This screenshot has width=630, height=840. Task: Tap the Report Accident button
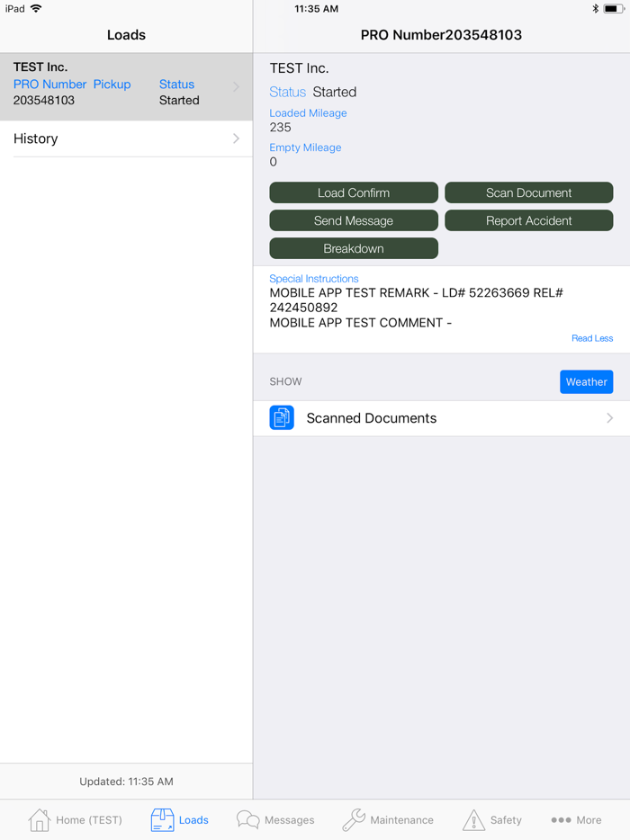(528, 220)
